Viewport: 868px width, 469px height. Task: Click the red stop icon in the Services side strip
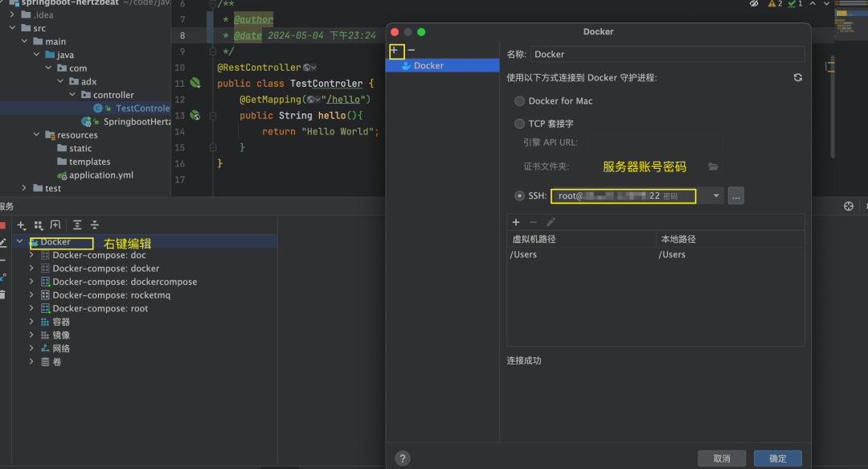tap(2, 225)
